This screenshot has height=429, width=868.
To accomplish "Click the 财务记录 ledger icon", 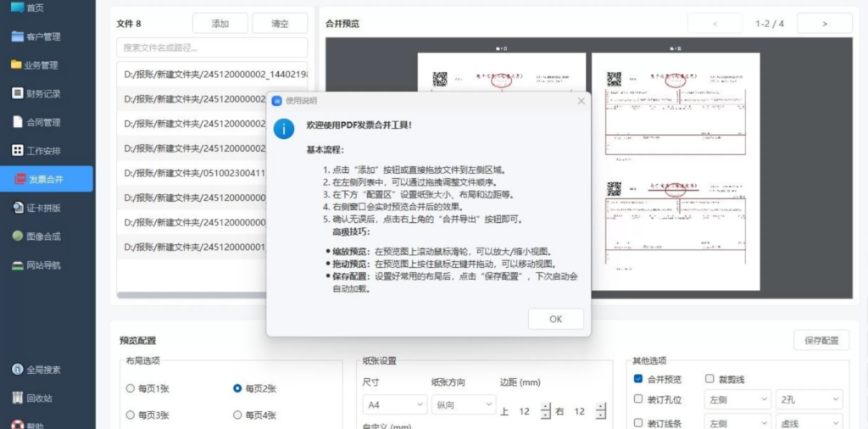I will 18,93.
